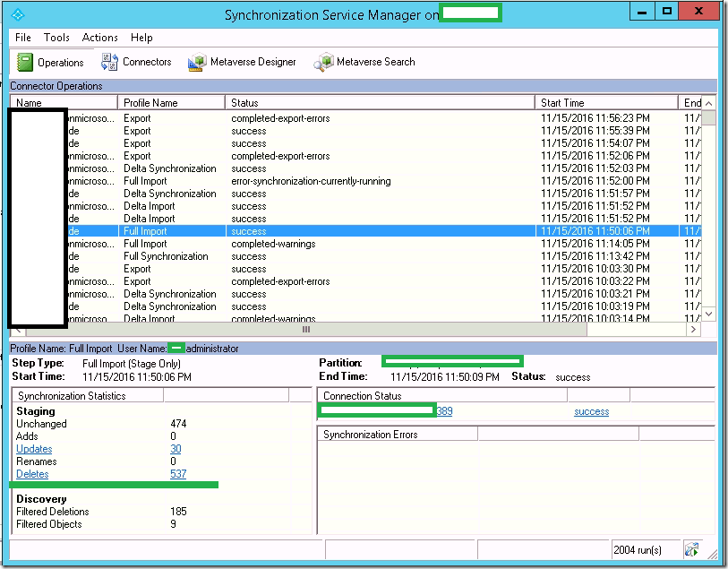Open the Tools menu
Viewport: 728px width, 569px height.
56,38
